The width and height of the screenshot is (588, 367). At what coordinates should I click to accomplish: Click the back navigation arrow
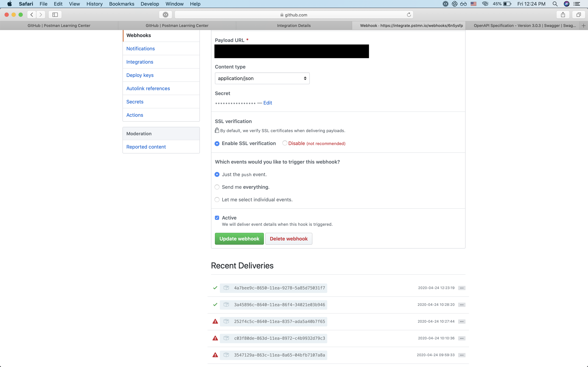(x=31, y=15)
